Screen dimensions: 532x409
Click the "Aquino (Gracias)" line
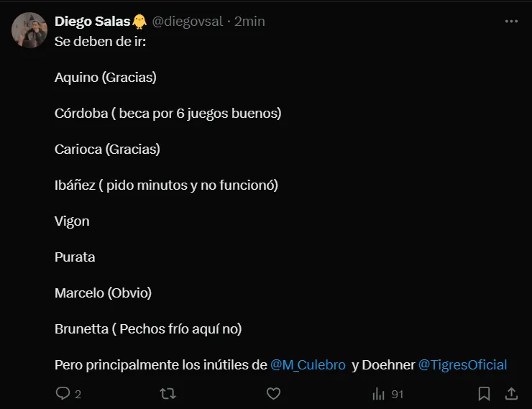[x=105, y=78]
